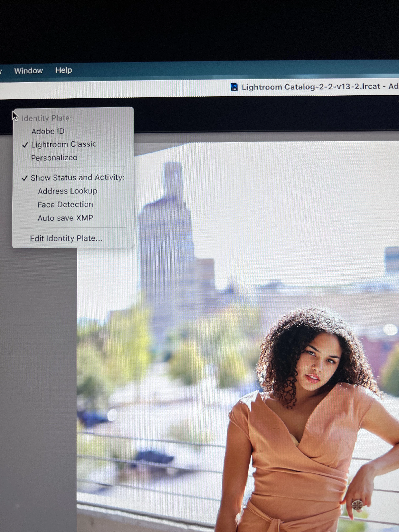The width and height of the screenshot is (399, 532).
Task: Open the Window menu
Action: click(28, 71)
